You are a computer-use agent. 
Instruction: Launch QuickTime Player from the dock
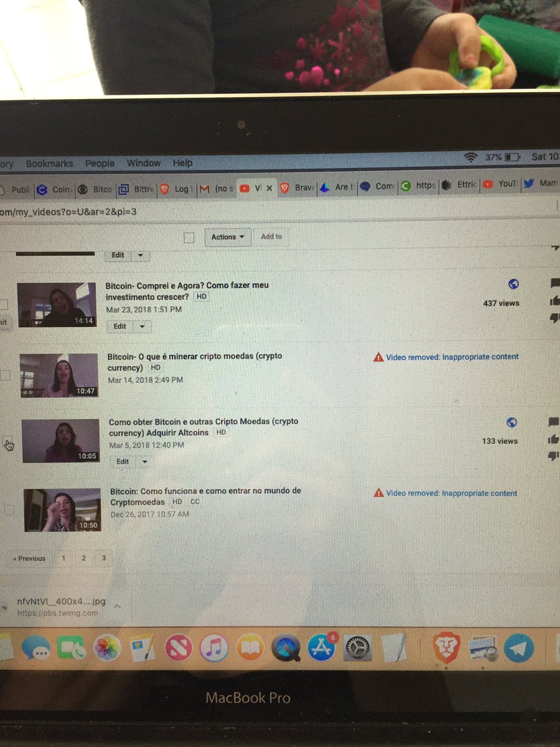[286, 649]
